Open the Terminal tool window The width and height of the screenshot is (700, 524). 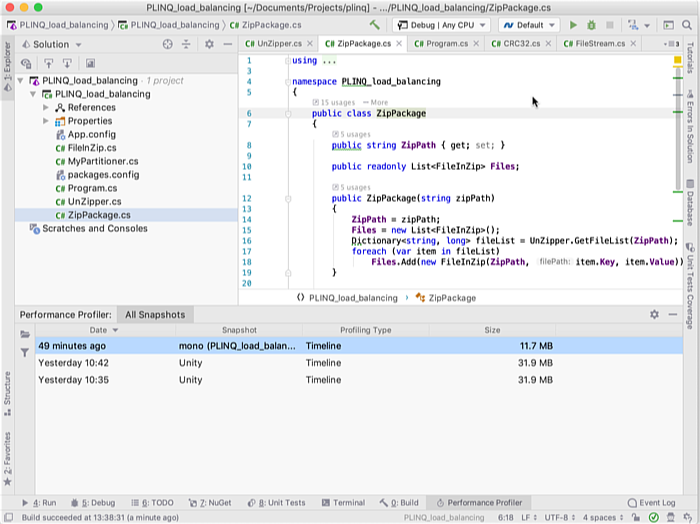tap(342, 502)
